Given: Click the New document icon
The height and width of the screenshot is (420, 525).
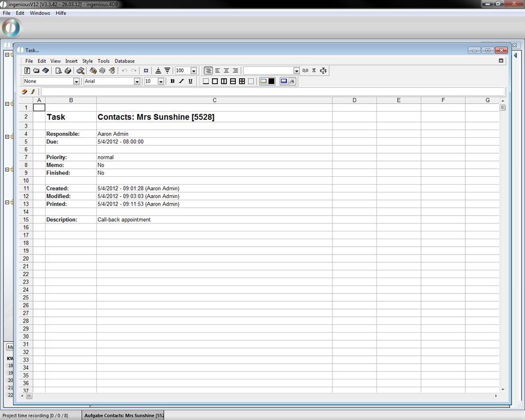Looking at the screenshot, I should click(27, 71).
